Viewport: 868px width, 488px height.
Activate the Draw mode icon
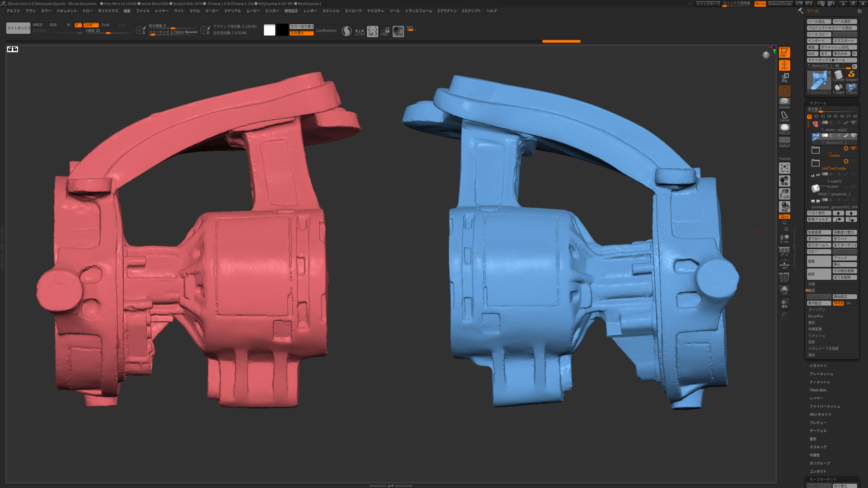click(784, 65)
